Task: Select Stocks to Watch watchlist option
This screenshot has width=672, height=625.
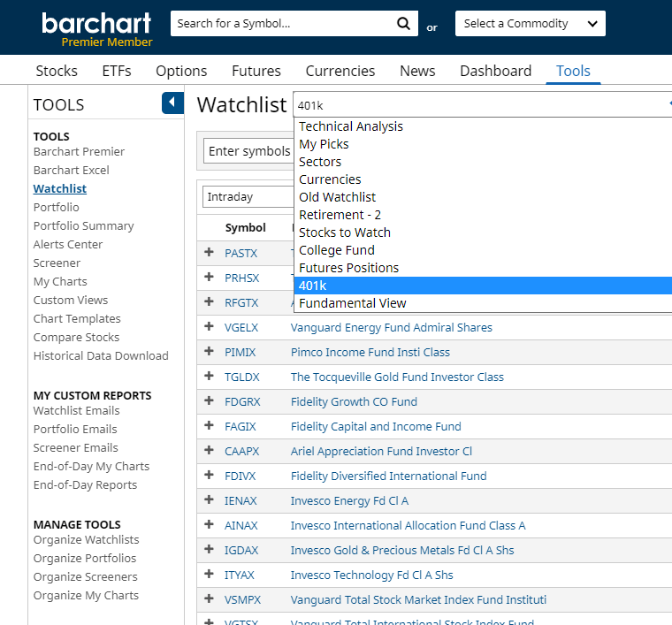Action: (x=345, y=232)
